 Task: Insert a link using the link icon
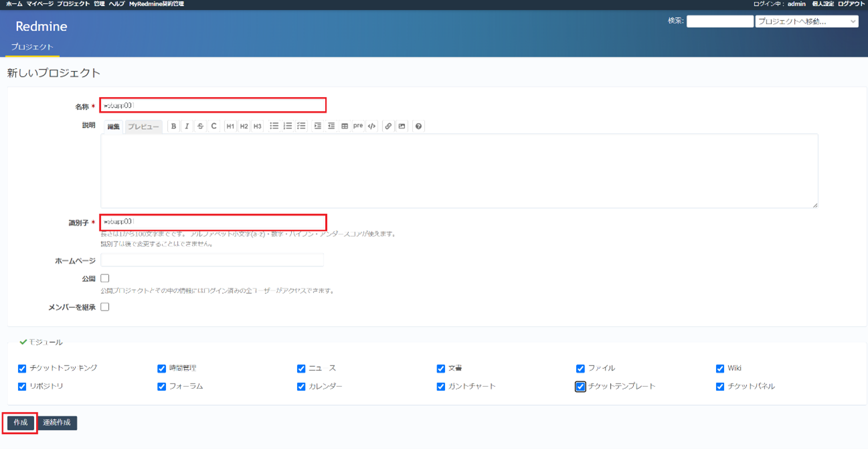pyautogui.click(x=388, y=125)
